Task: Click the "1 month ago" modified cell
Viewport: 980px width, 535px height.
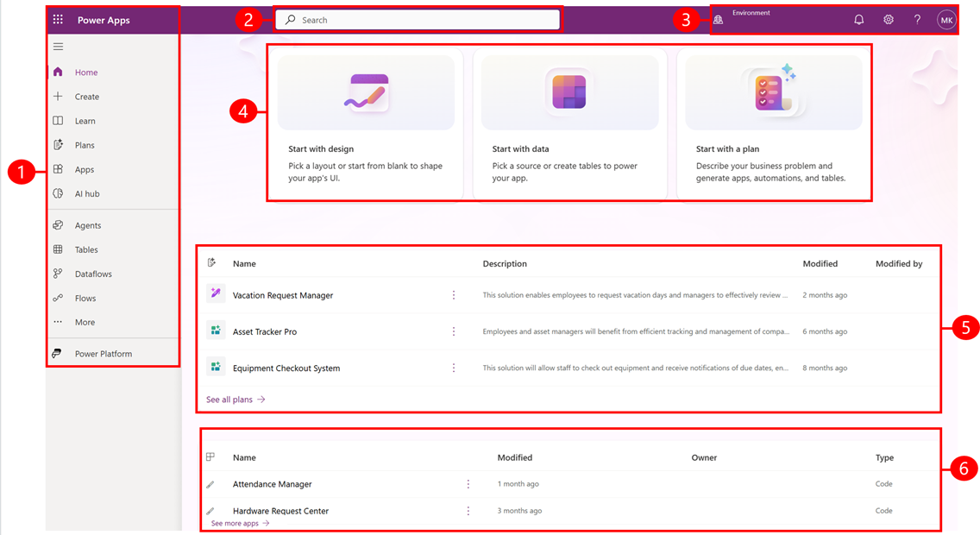Action: [518, 484]
